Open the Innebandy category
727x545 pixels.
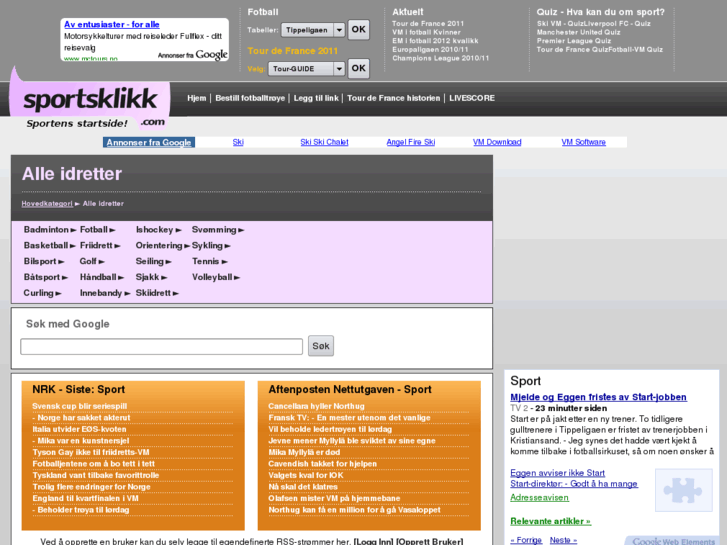pos(105,293)
